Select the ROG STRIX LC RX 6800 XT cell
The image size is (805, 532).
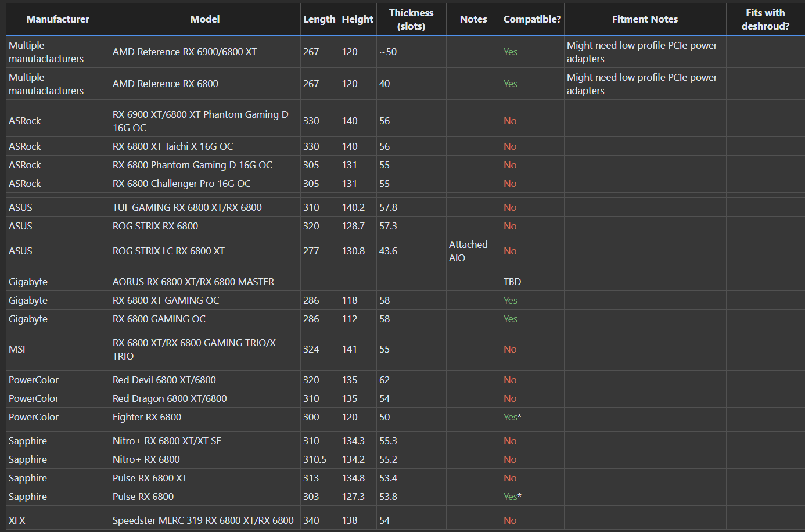coord(205,251)
